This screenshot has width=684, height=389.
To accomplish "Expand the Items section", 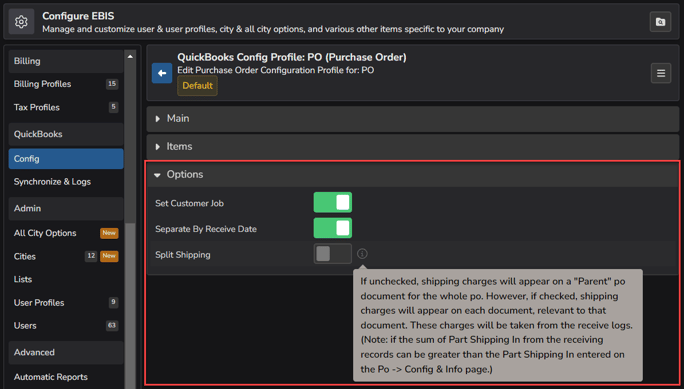I will pyautogui.click(x=413, y=147).
